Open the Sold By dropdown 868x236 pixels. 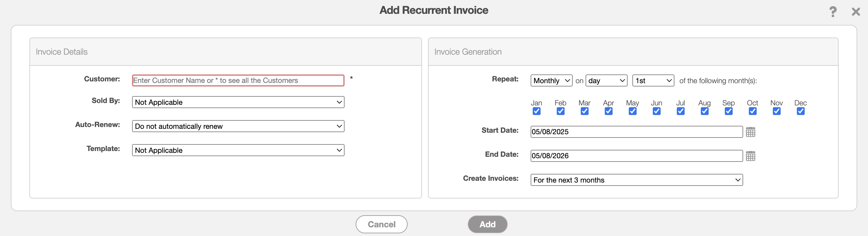pyautogui.click(x=238, y=102)
